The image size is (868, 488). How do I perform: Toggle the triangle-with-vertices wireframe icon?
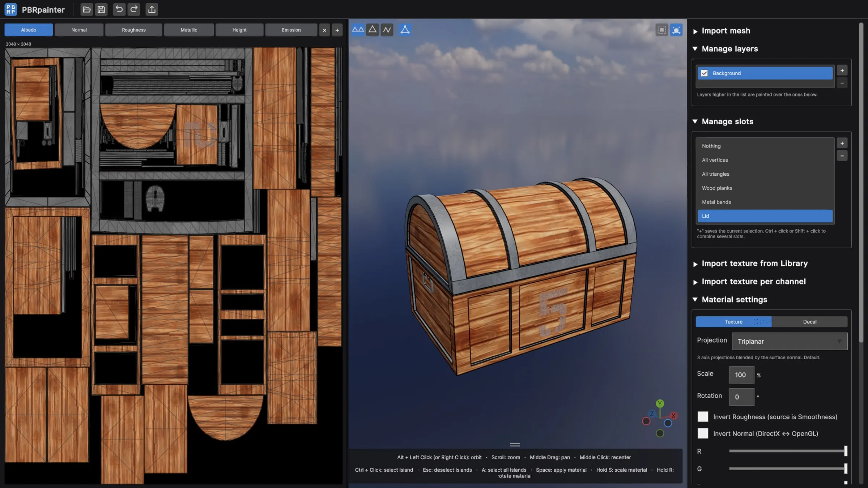pos(405,30)
